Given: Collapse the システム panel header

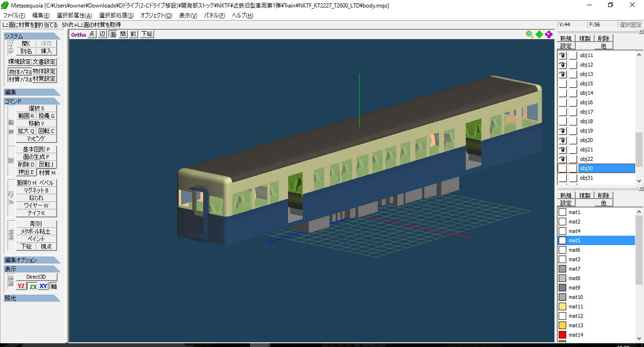Looking at the screenshot, I should point(32,36).
